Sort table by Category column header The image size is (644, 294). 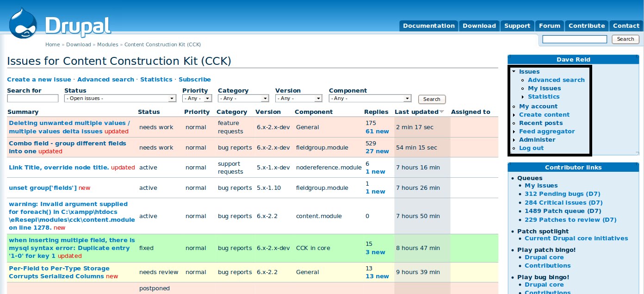[232, 112]
